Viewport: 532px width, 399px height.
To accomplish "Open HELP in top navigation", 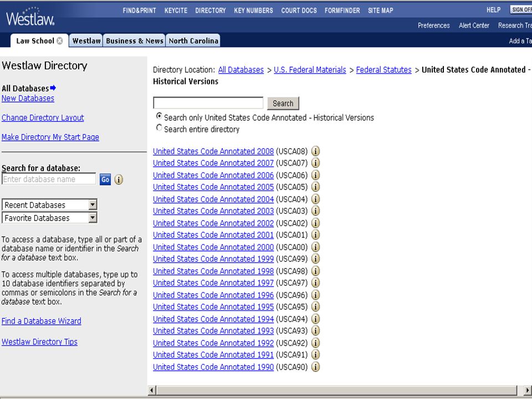I will [493, 10].
